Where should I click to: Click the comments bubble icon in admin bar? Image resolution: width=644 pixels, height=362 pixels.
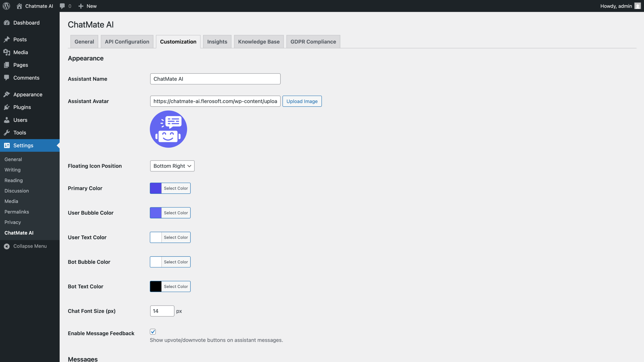[x=62, y=6]
